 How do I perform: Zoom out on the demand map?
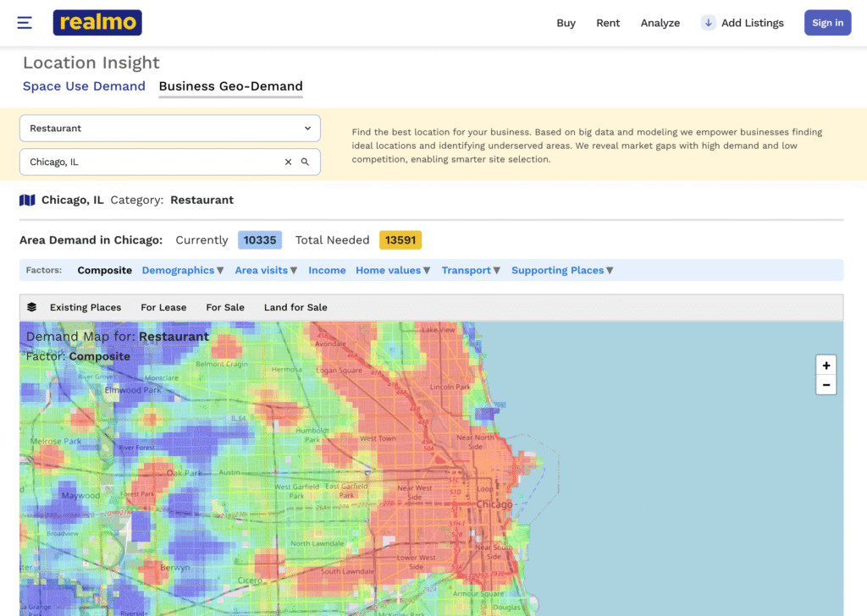(826, 385)
